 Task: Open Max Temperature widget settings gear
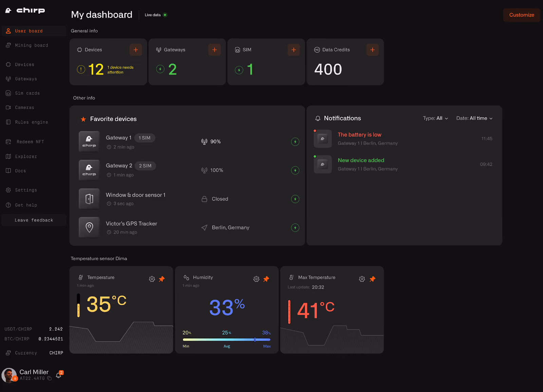[362, 279]
